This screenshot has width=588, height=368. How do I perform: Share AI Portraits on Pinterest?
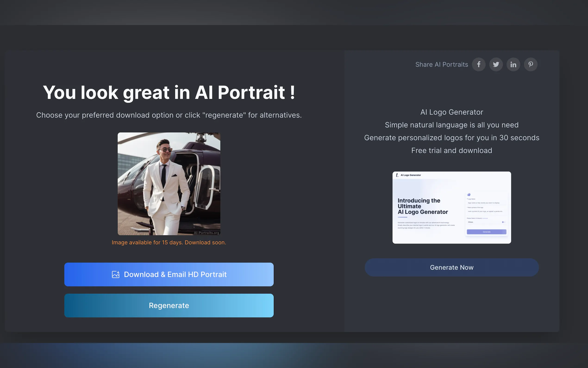531,64
